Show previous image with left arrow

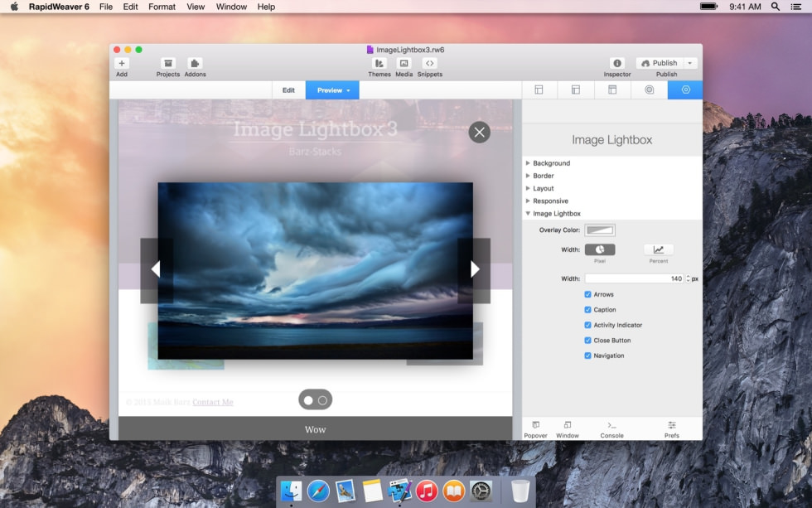(156, 269)
